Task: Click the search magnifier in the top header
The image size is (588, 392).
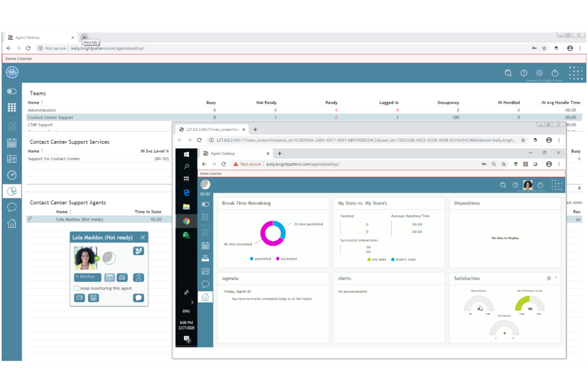Action: tap(508, 73)
